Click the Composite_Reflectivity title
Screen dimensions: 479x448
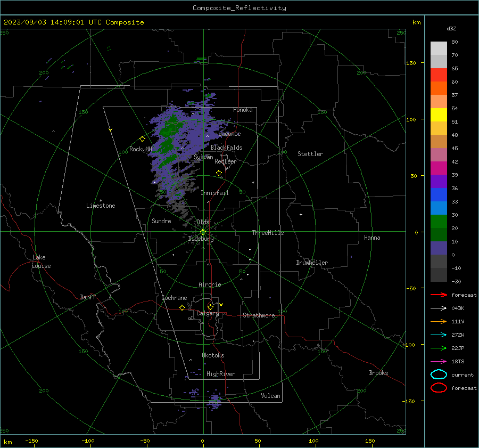[x=240, y=8]
